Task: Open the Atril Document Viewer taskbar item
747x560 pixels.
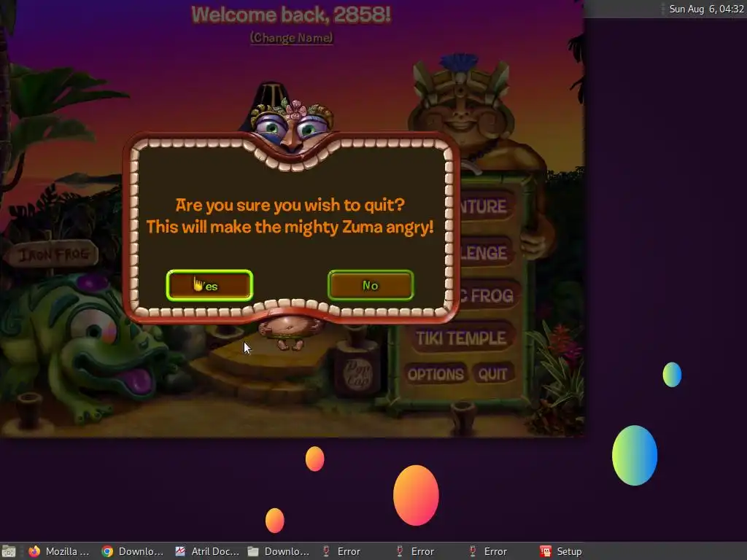Action: coord(206,551)
